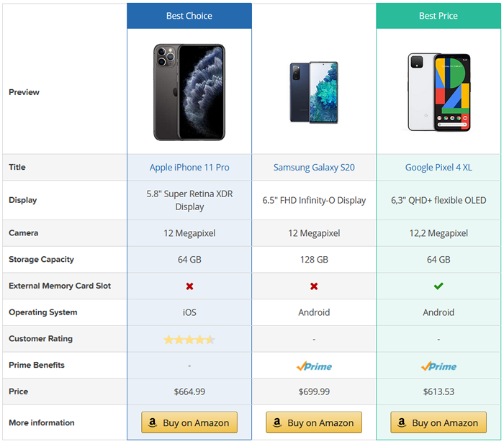Viewport: 504px width, 444px height.
Task: Select the Best Price header banner
Action: (438, 16)
